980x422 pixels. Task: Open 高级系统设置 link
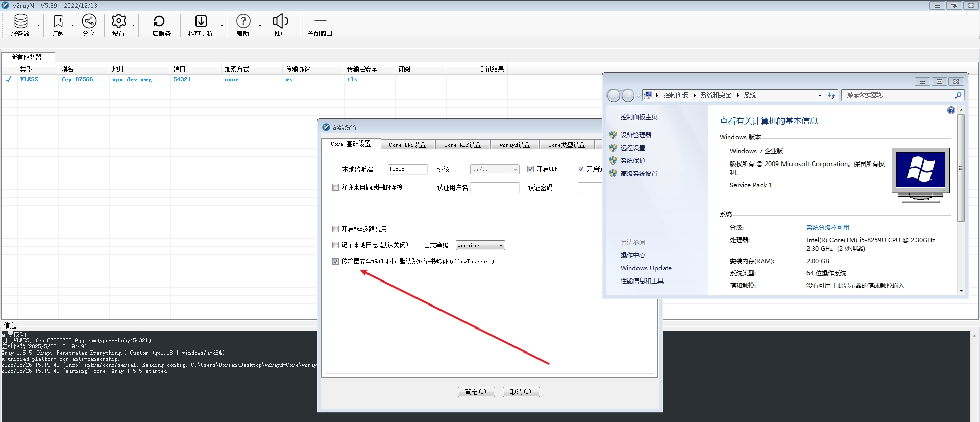point(639,173)
